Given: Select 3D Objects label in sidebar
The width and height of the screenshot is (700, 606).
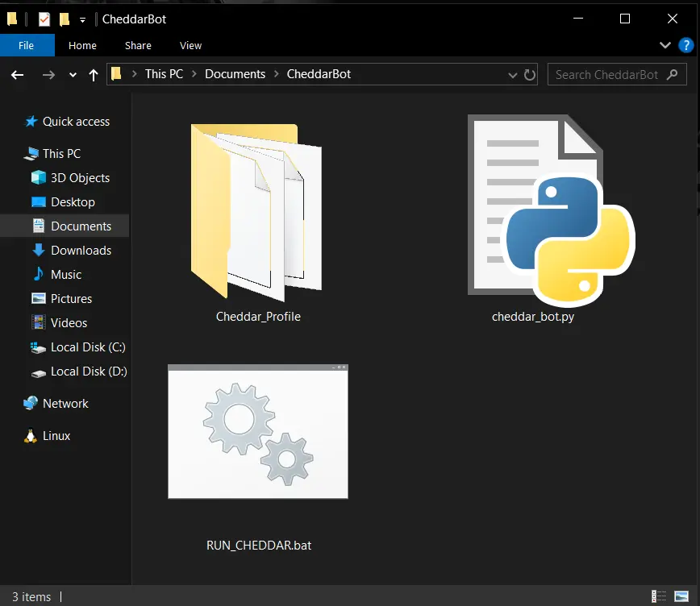Looking at the screenshot, I should point(81,177).
